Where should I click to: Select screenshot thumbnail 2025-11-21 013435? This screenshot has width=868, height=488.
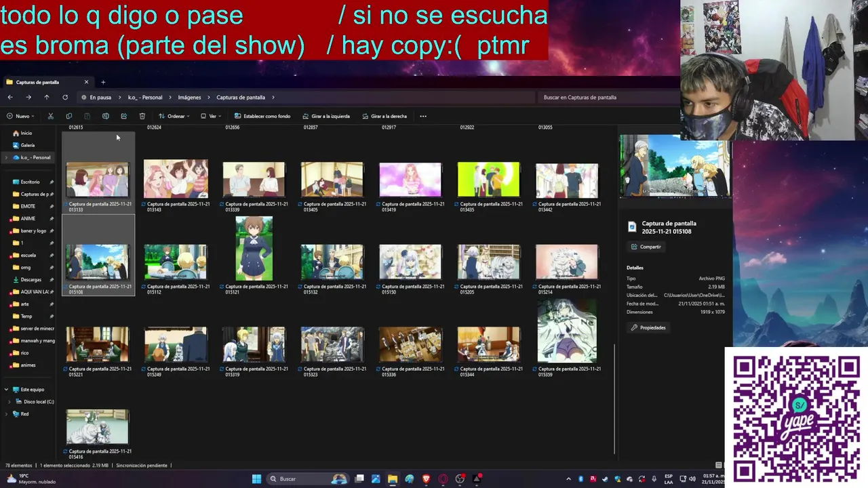point(488,180)
